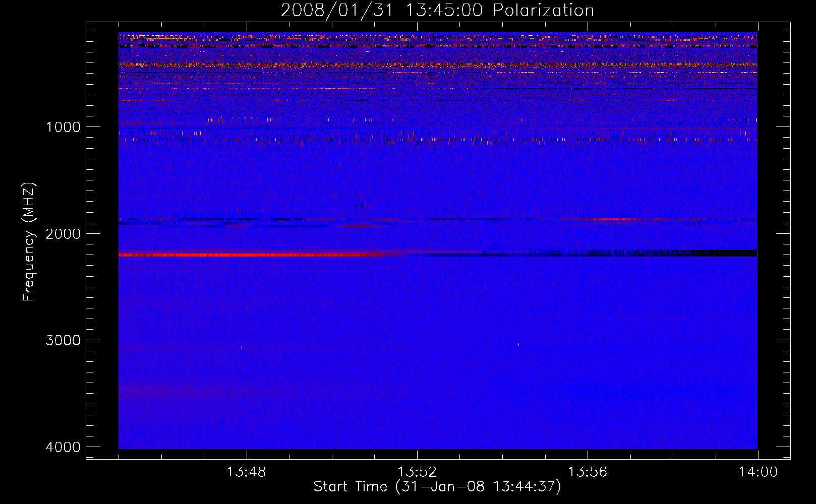Viewport: 816px width, 504px height.
Task: Select the Frequency (MHZ) axis label
Action: coord(29,241)
